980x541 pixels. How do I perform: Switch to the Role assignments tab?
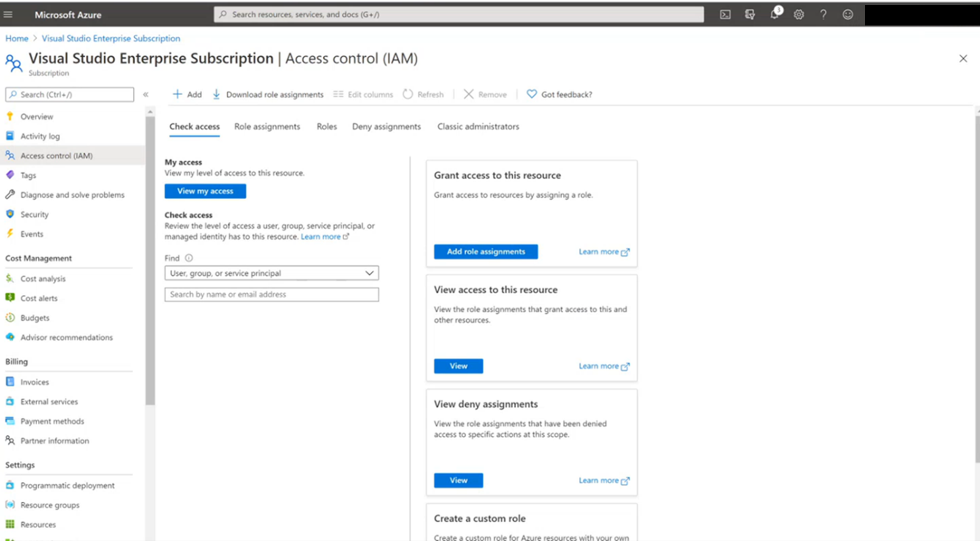[266, 126]
